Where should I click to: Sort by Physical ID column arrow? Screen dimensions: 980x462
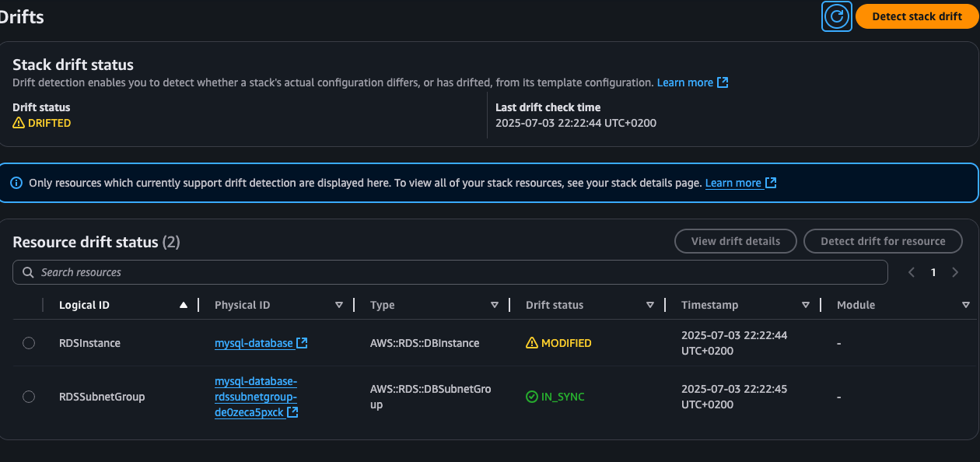(339, 305)
